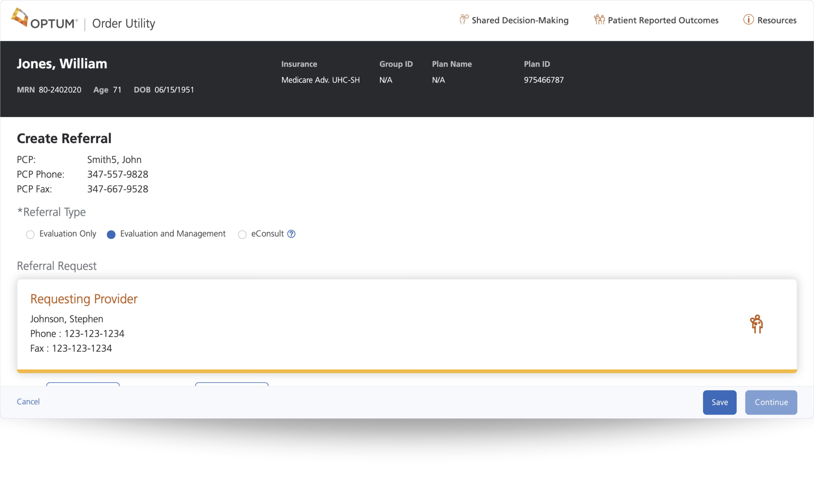Click the Resources info circle icon
This screenshot has height=504, width=814.
[748, 20]
